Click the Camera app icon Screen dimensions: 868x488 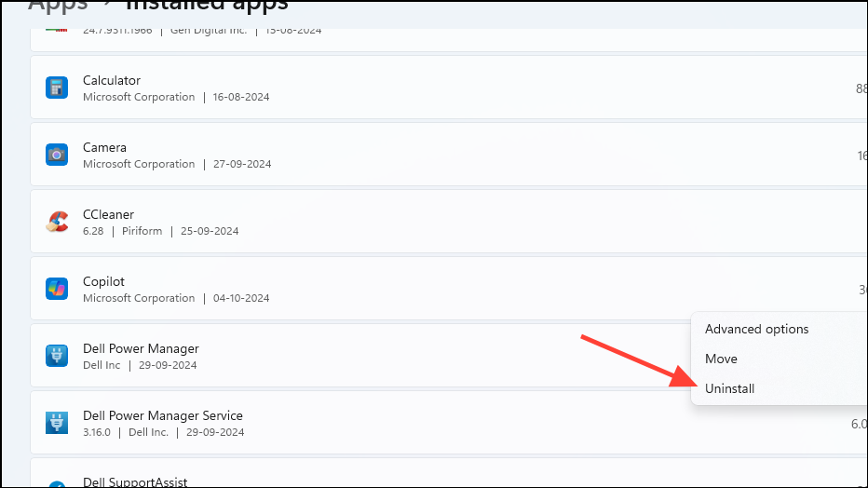57,155
